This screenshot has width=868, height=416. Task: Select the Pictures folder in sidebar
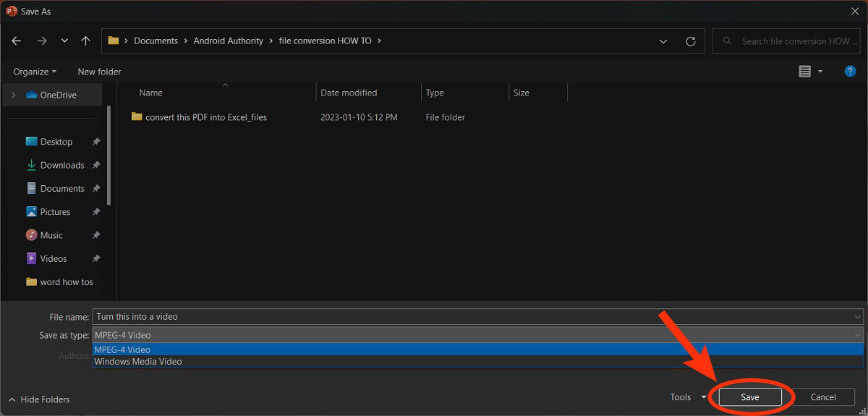pos(55,212)
